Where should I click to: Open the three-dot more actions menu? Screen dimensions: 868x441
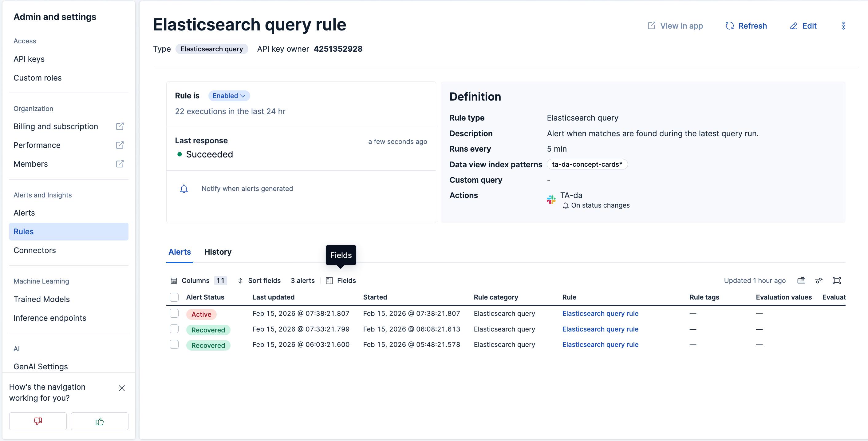[843, 26]
